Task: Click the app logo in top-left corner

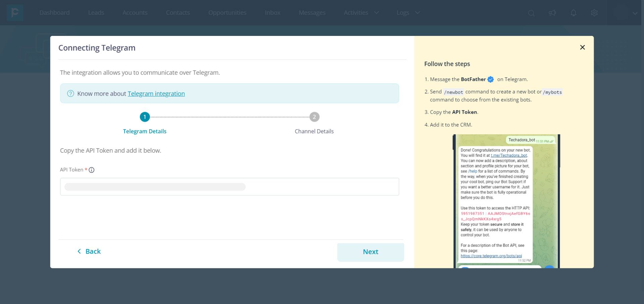Action: (x=15, y=13)
